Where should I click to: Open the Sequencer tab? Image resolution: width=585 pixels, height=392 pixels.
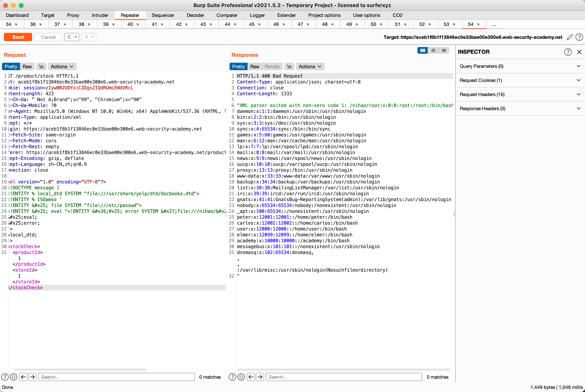(163, 15)
